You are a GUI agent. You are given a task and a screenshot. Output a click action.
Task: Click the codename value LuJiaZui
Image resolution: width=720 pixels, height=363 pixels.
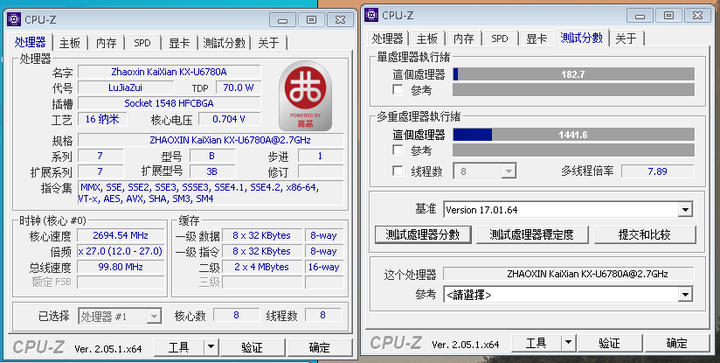coord(126,87)
